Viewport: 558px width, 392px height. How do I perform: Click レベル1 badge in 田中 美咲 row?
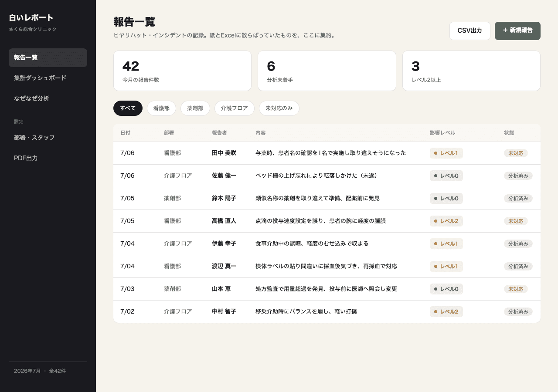click(x=446, y=153)
